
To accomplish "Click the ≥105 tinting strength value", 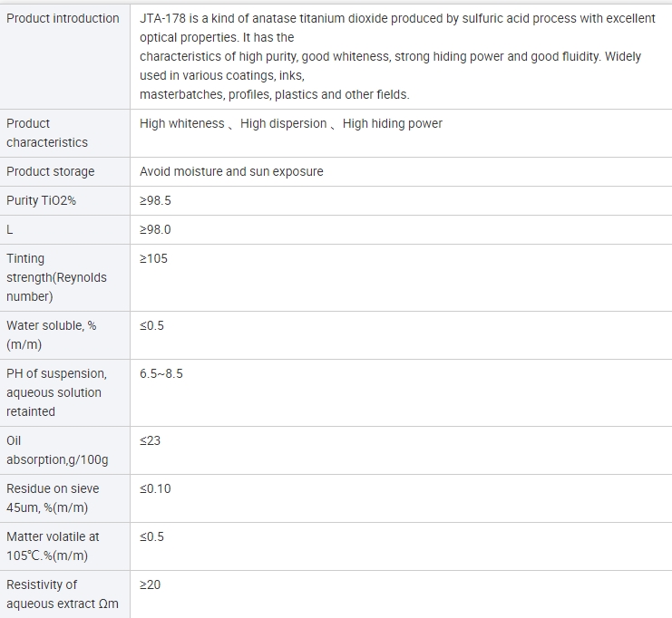I will pyautogui.click(x=153, y=258).
